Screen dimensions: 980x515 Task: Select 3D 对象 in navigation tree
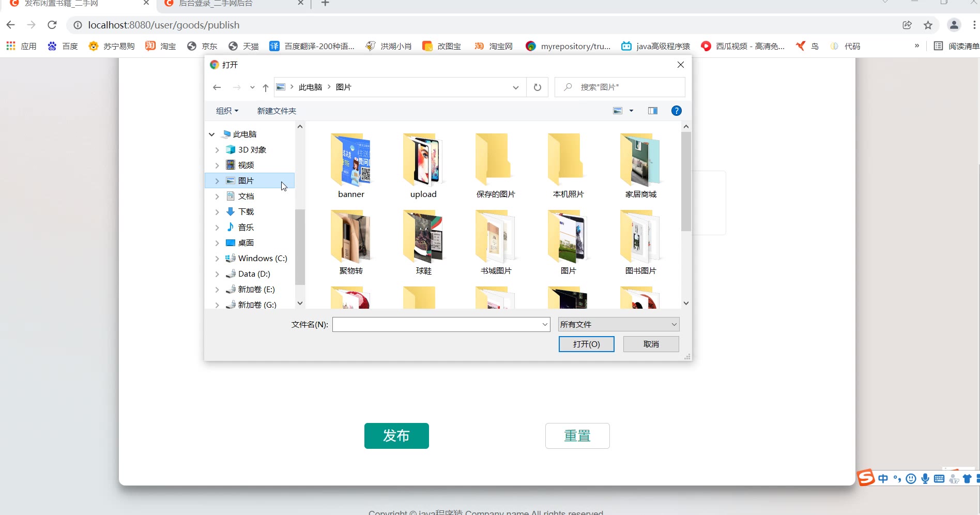[x=252, y=149]
